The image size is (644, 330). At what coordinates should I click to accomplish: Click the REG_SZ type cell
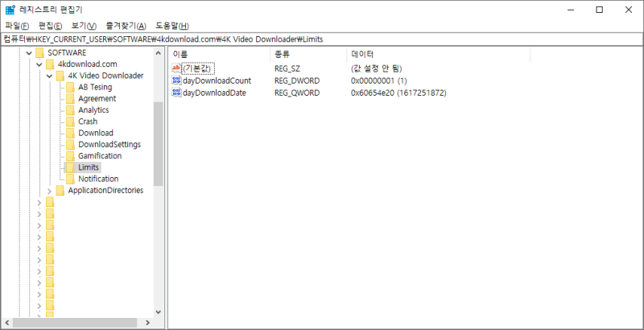point(287,68)
